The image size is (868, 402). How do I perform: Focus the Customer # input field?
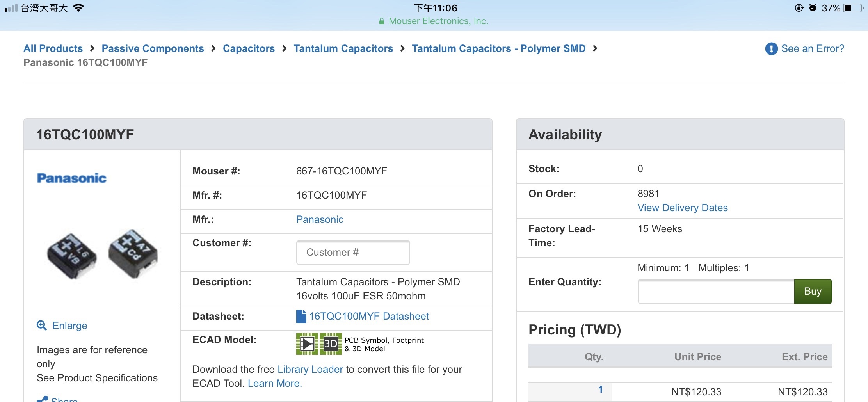tap(353, 252)
